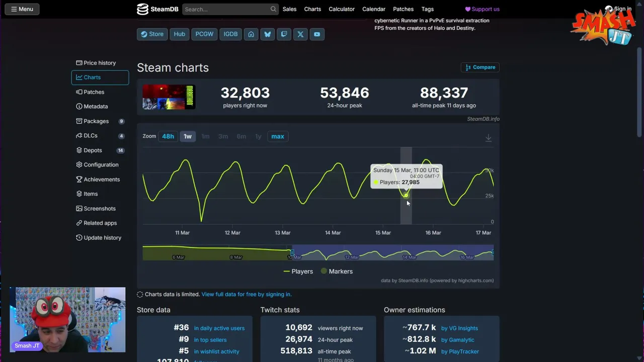Click the navigator left range handle
Screen dimensions: 644x362
(291, 252)
